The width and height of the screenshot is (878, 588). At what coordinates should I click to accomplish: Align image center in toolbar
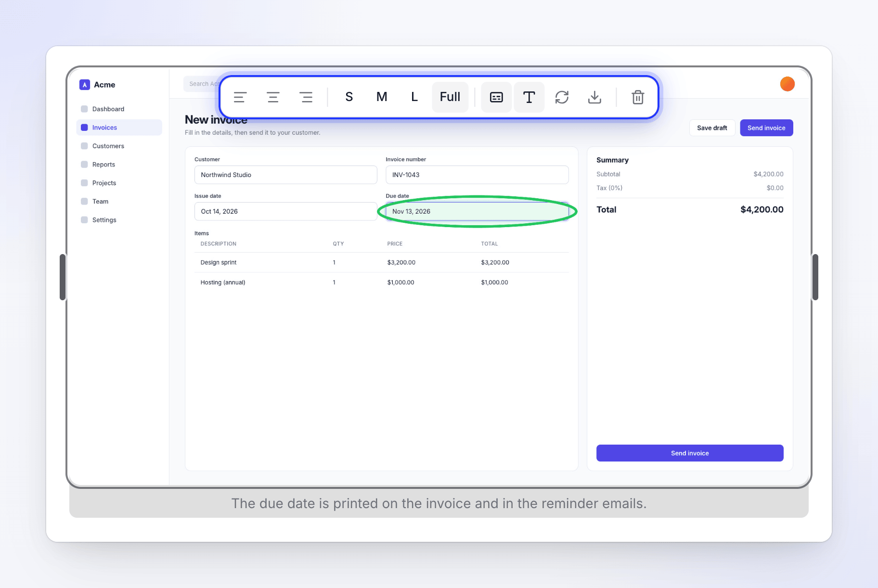(273, 97)
